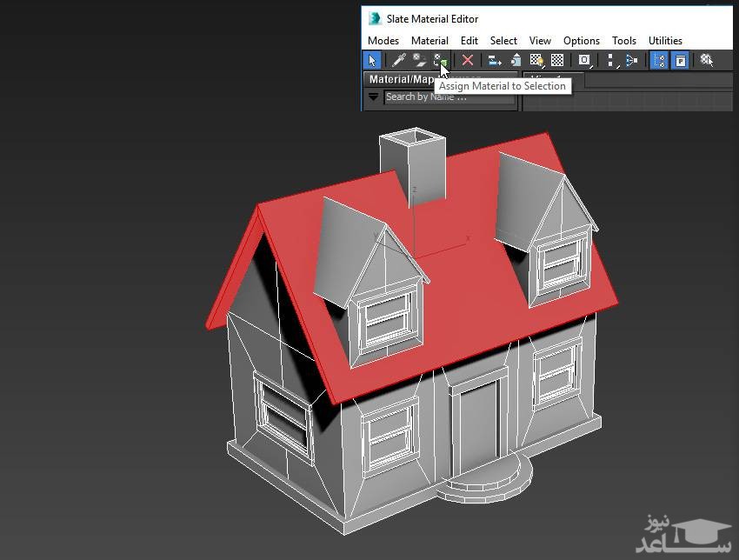739x560 pixels.
Task: Click Move Children toolbar icon
Action: point(495,60)
